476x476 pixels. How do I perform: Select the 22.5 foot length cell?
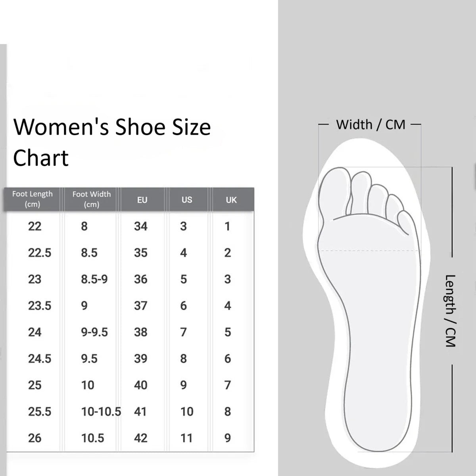click(39, 253)
